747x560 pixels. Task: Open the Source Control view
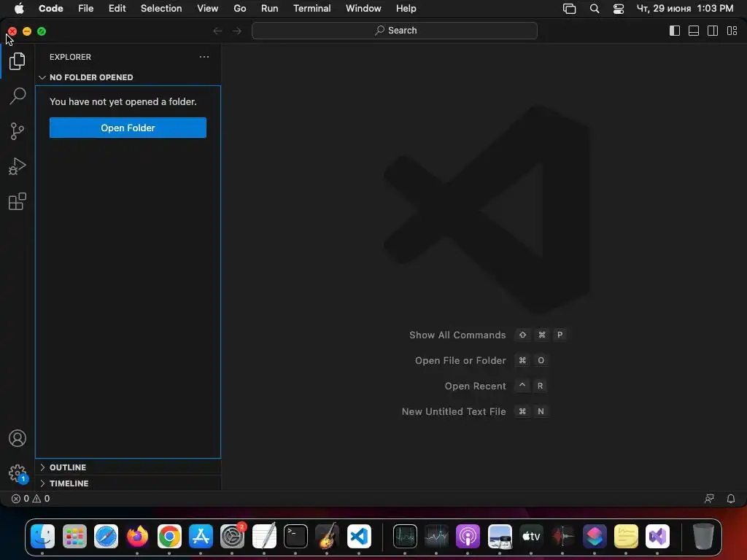[18, 131]
